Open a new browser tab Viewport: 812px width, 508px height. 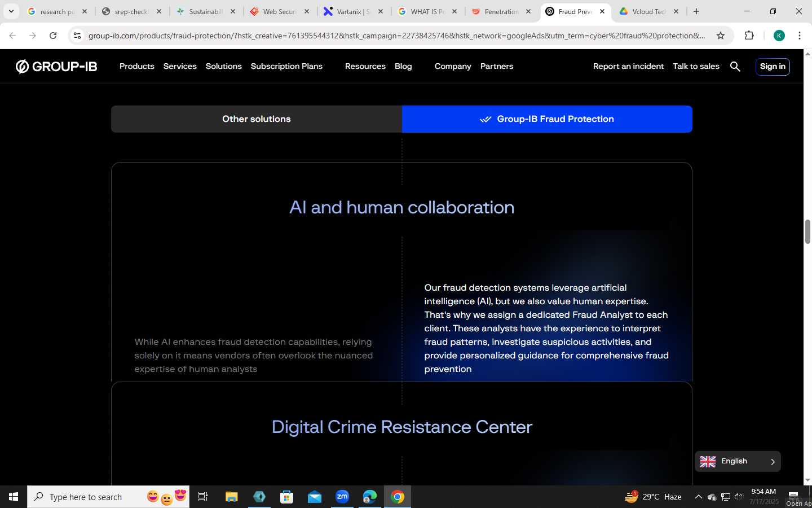(696, 11)
